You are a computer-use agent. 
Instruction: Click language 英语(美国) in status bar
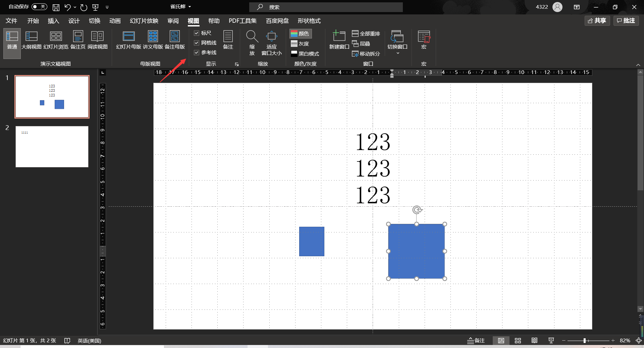tap(89, 341)
